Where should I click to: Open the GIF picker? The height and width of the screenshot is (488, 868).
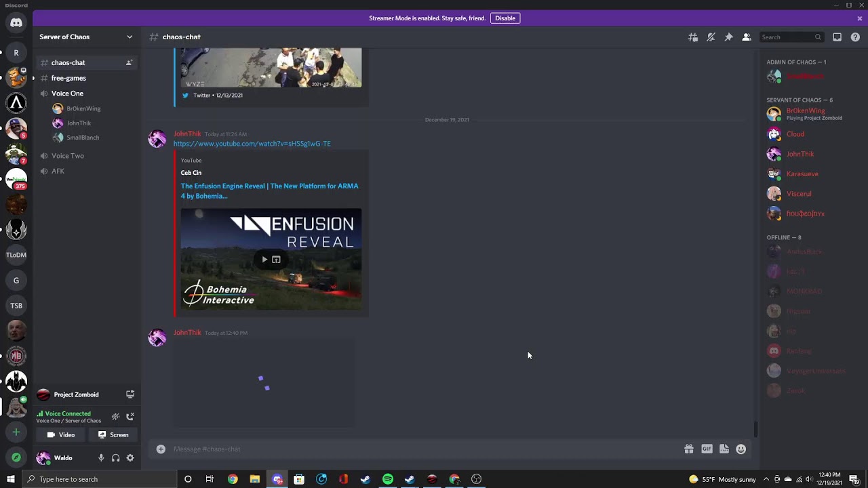(x=707, y=449)
